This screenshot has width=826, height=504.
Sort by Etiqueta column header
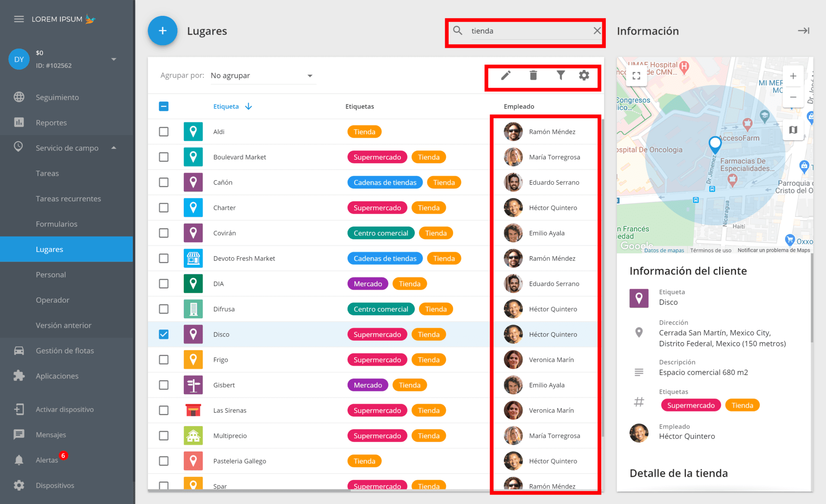coord(226,106)
